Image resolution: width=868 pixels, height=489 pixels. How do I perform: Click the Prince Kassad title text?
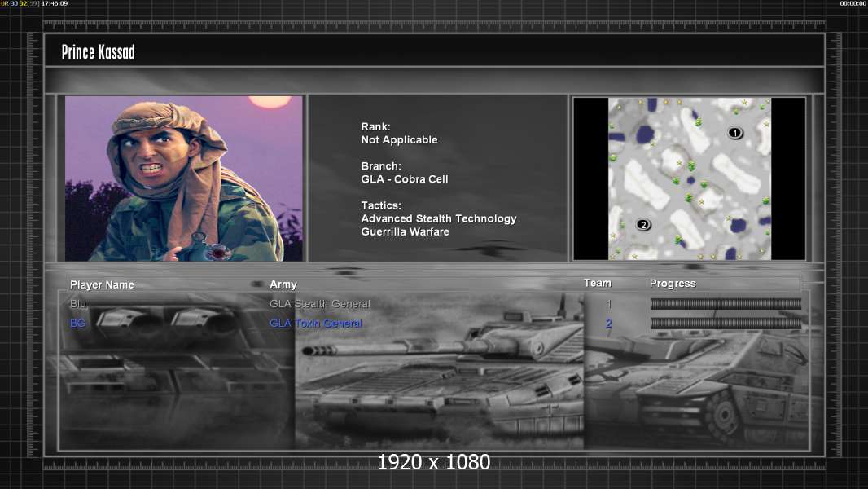click(98, 52)
